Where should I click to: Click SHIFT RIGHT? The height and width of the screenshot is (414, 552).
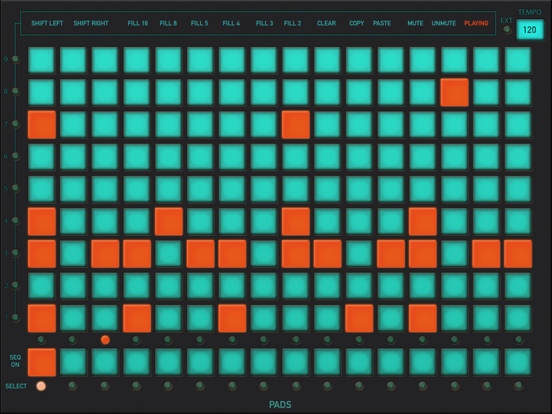[91, 23]
